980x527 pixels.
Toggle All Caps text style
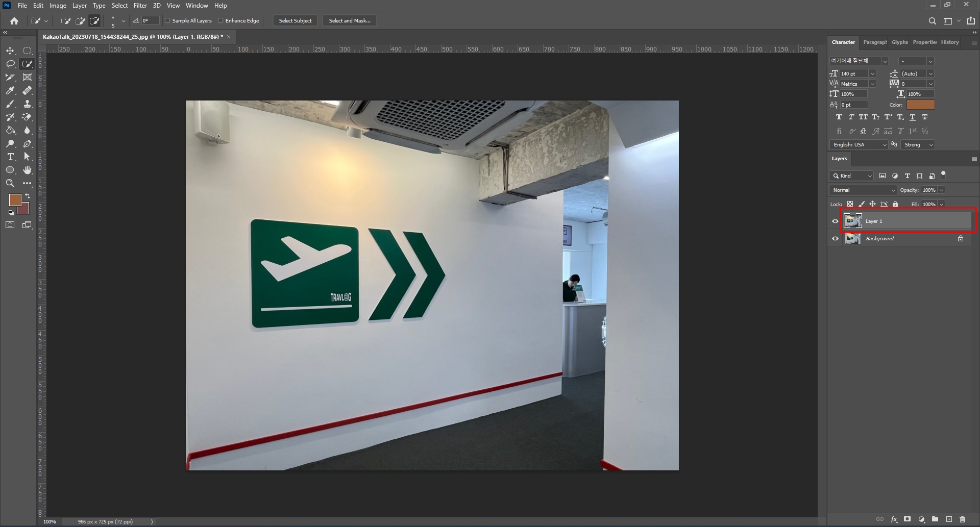pyautogui.click(x=863, y=117)
